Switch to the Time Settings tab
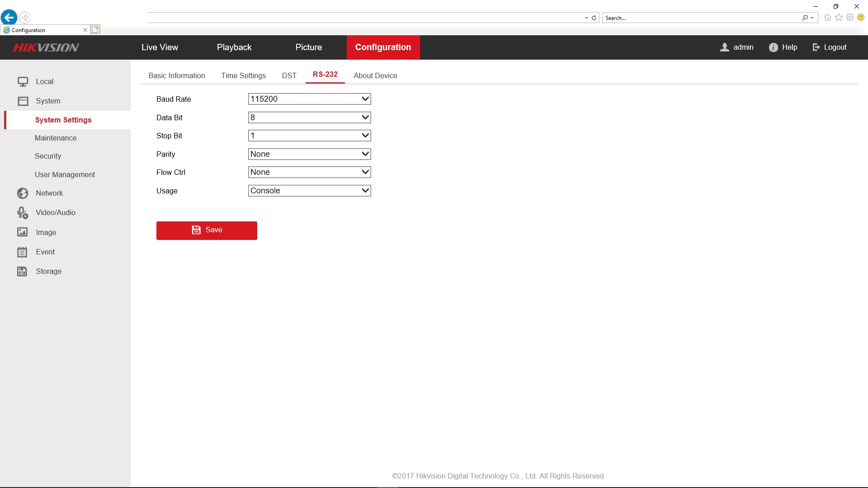This screenshot has width=868, height=488. [243, 75]
